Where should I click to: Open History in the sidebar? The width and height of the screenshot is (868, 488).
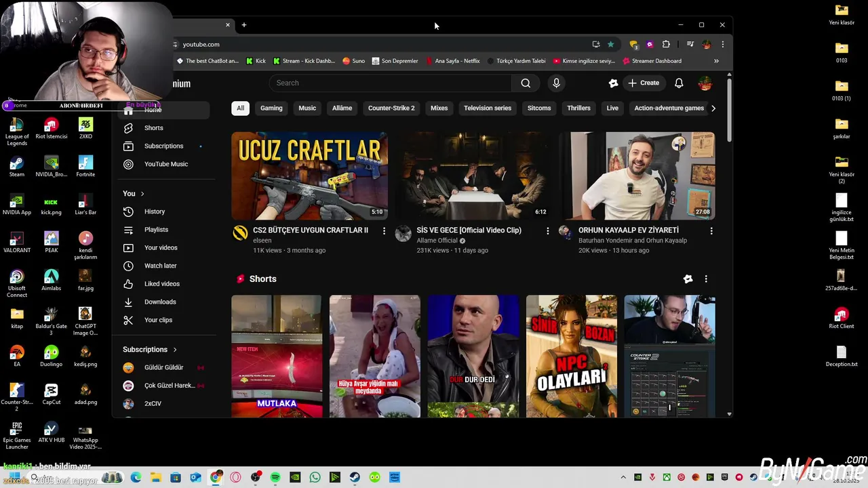[x=154, y=211]
